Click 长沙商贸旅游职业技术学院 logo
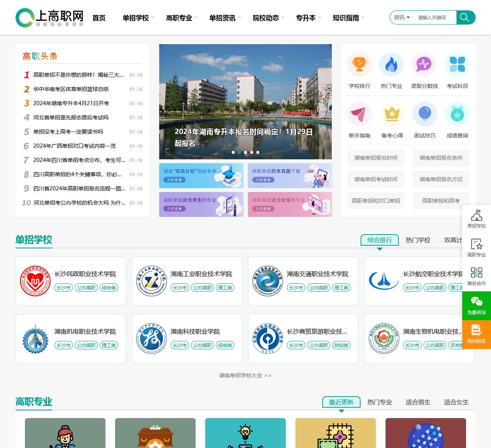 coord(268,339)
